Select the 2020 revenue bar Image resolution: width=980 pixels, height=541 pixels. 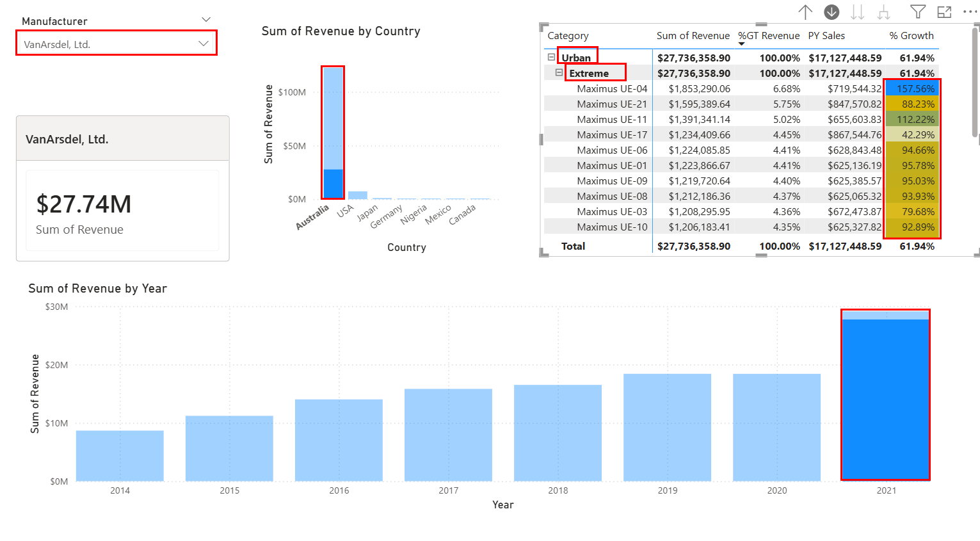776,427
